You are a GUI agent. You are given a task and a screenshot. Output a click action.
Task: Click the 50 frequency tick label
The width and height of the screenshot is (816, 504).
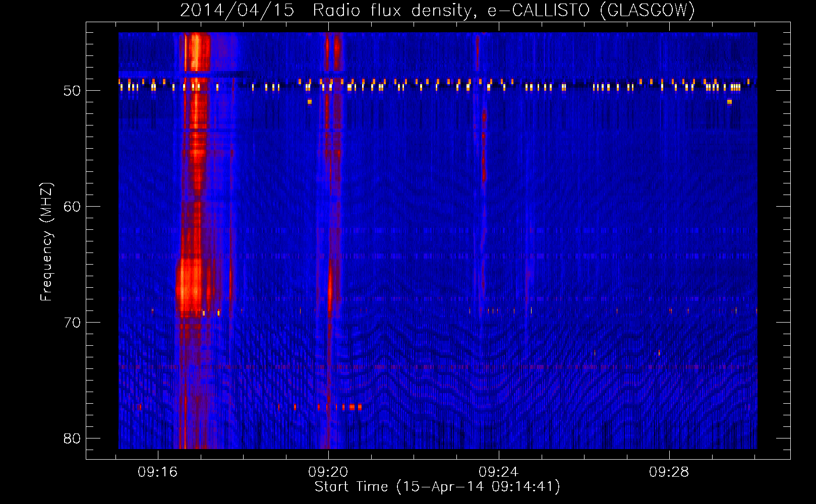[72, 91]
